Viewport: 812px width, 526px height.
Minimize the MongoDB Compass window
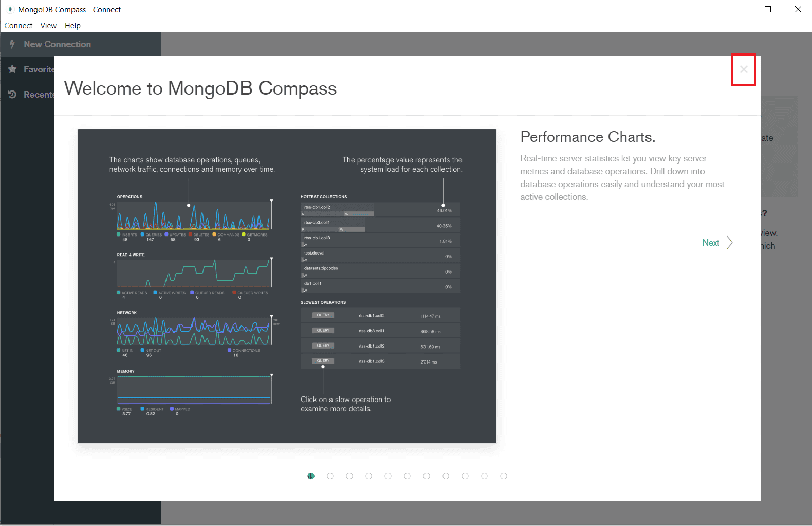coord(738,9)
